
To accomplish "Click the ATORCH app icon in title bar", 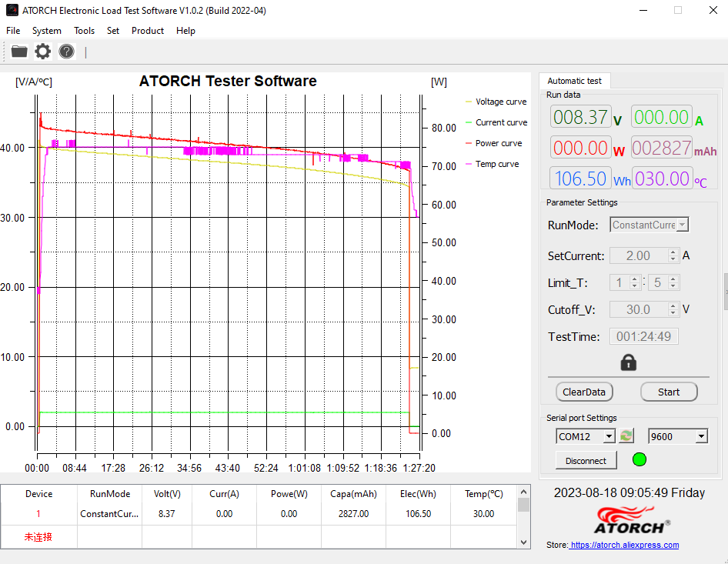I will (x=12, y=10).
